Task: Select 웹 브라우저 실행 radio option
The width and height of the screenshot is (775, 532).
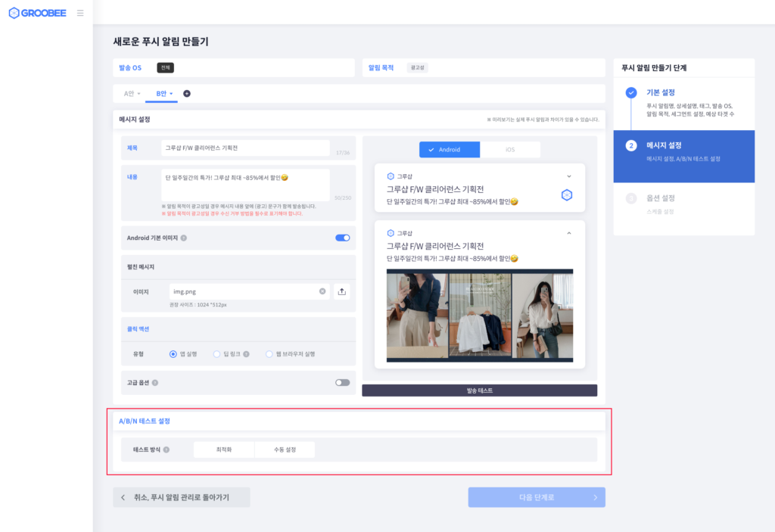Action: coord(269,354)
